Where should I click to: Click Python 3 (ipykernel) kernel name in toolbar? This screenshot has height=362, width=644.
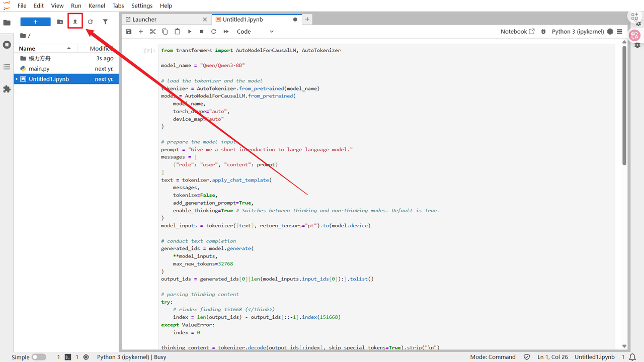tap(578, 31)
